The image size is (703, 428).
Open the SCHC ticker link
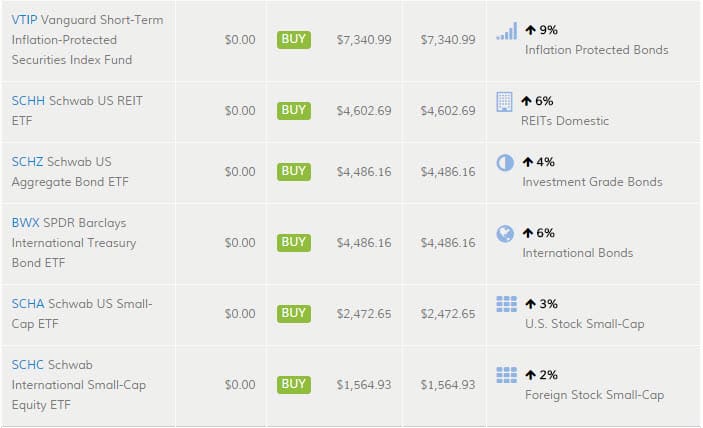(27, 365)
